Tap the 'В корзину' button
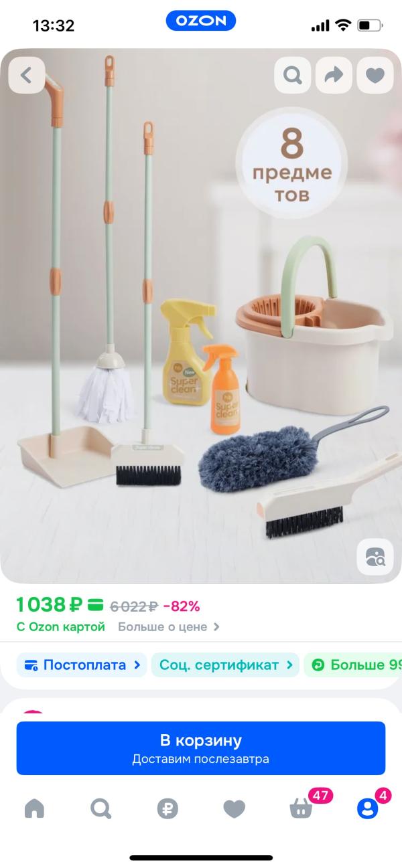This screenshot has width=402, height=868. [x=201, y=748]
